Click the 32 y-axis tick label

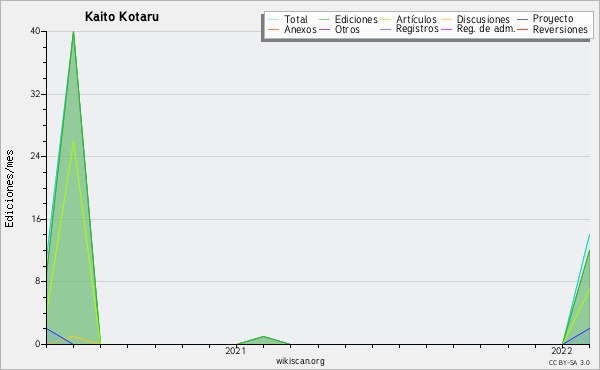[35, 94]
